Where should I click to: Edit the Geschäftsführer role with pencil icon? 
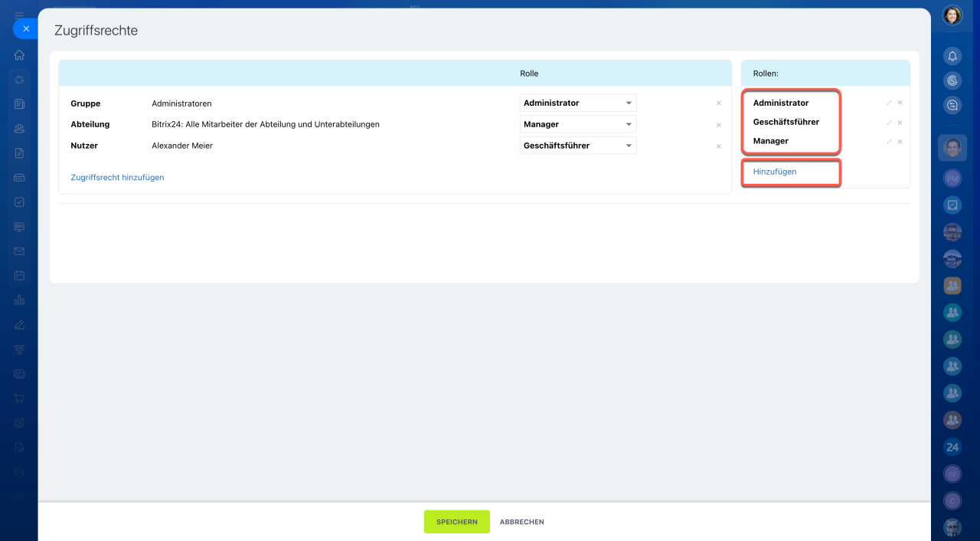pos(890,123)
